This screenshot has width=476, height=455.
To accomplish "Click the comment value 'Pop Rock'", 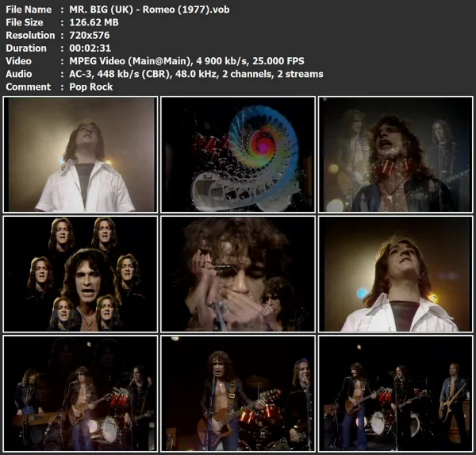I will (x=91, y=87).
